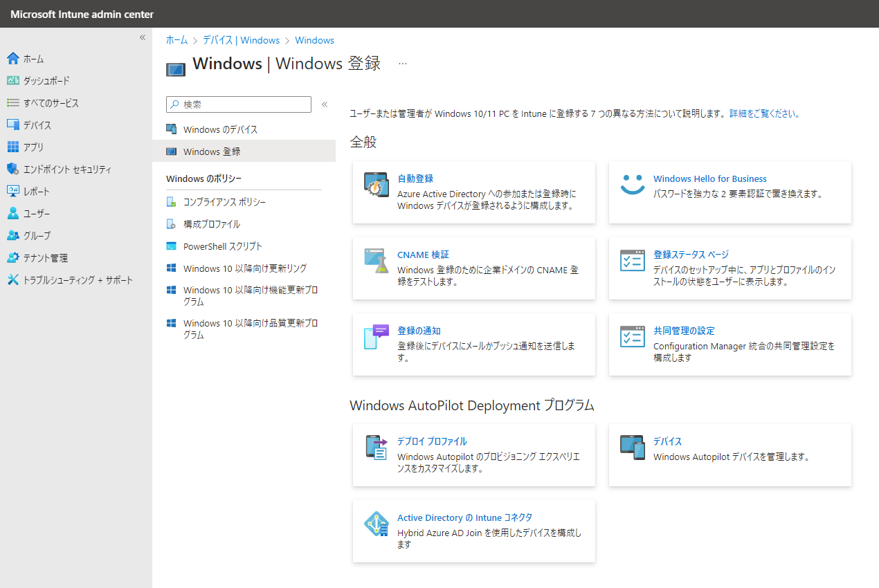Viewport: 879px width, 588px height.
Task: Click the デプロイ プロファイル icon
Action: (377, 448)
